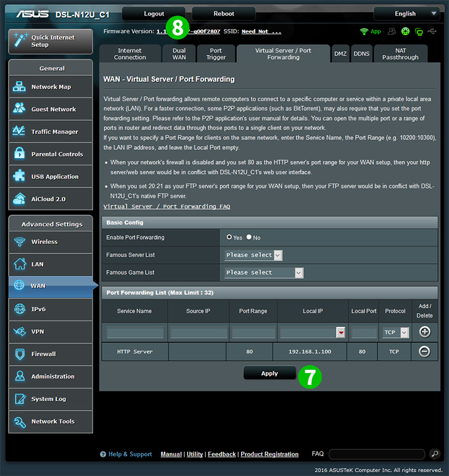Open the Product Registration link
The height and width of the screenshot is (476, 449).
click(270, 454)
